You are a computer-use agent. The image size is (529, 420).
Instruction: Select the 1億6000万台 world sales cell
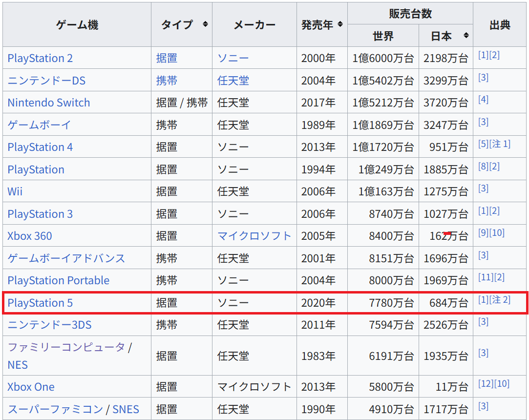tap(383, 58)
